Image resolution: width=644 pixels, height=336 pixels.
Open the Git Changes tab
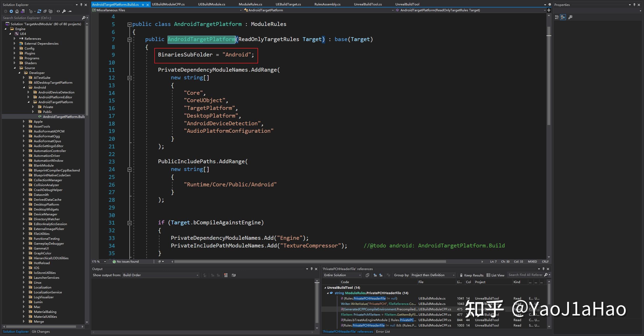(41, 331)
